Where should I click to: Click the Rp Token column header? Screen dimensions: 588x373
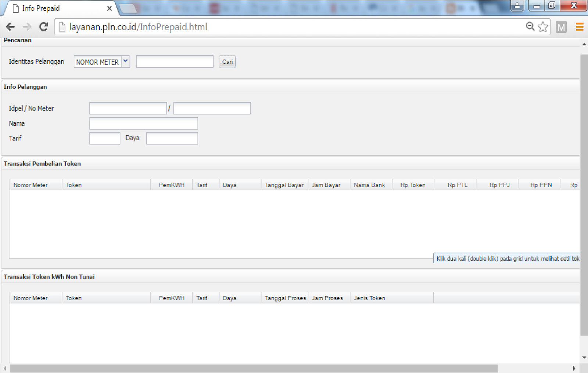coord(413,185)
